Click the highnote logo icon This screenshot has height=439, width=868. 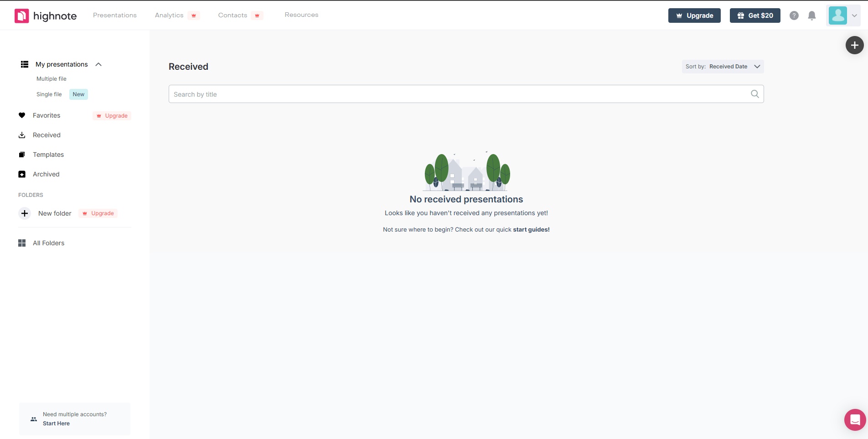tap(21, 16)
